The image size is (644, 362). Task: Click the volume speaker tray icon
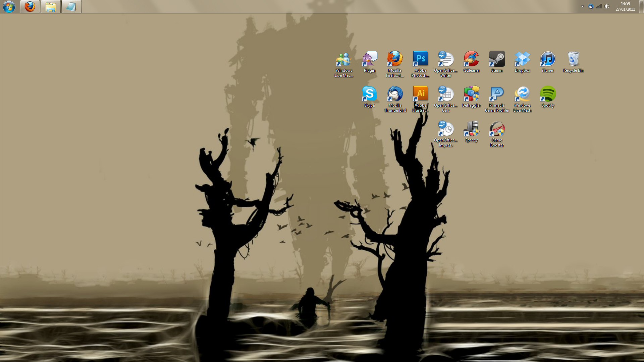point(607,6)
